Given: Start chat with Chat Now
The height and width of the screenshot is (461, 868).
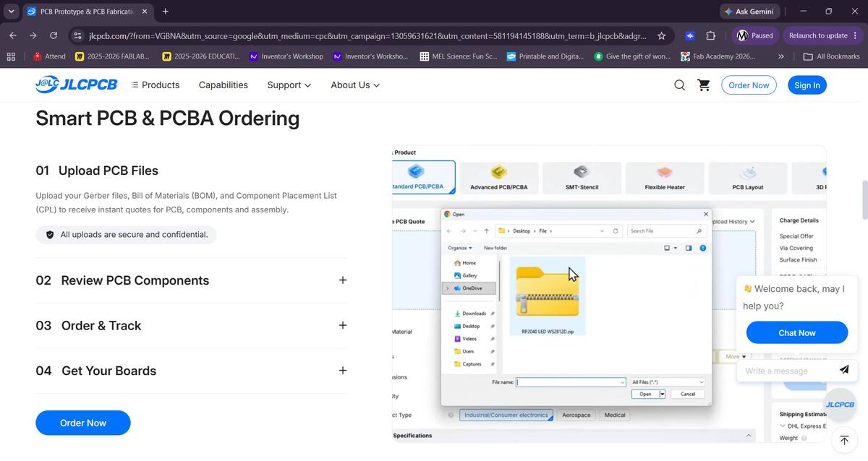Looking at the screenshot, I should pyautogui.click(x=797, y=333).
